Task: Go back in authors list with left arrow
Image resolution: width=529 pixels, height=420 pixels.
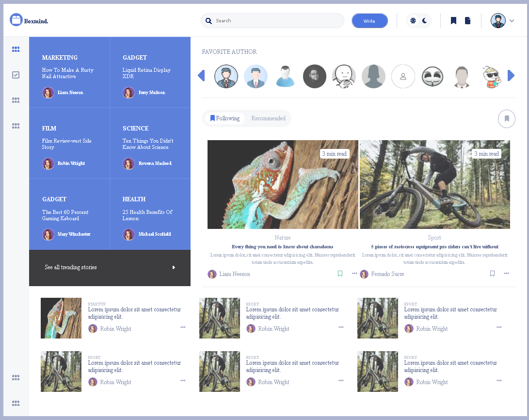Action: [202, 75]
